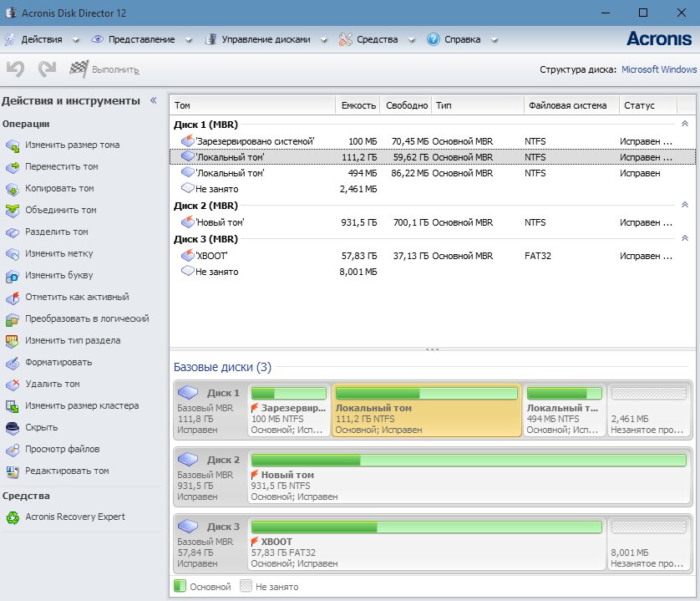
Task: Click the Редактировать том icon
Action: point(13,471)
